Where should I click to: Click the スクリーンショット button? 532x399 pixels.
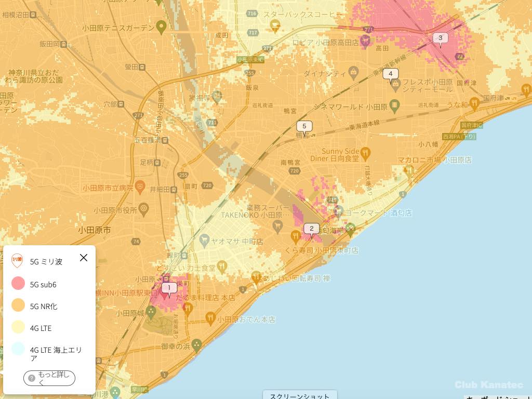click(300, 396)
